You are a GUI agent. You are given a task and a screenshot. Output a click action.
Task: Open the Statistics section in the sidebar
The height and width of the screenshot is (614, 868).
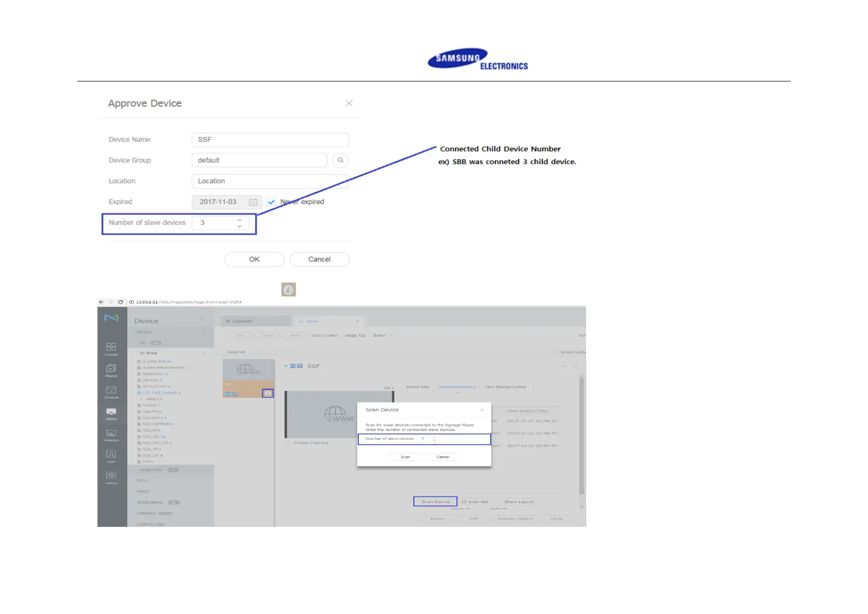coord(111,436)
